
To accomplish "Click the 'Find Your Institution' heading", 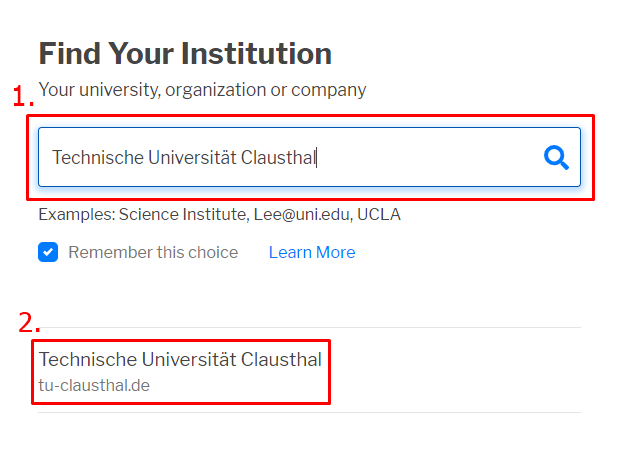I will (x=185, y=53).
